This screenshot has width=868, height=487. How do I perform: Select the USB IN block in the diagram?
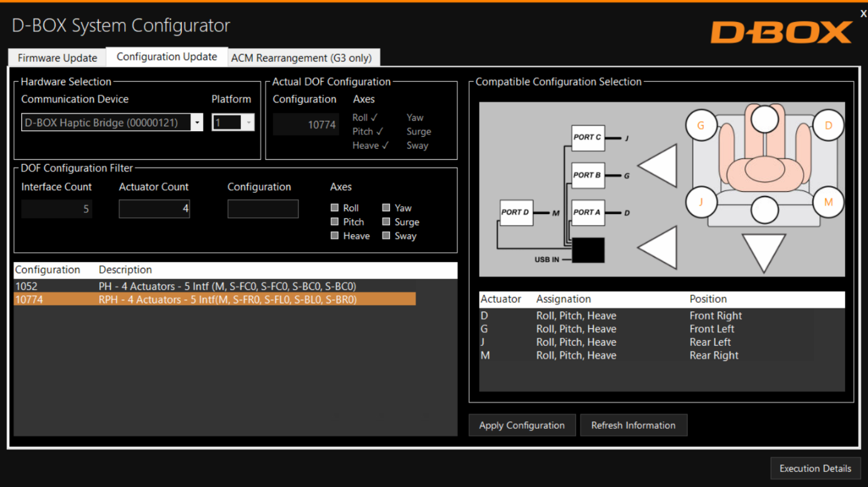pos(589,250)
